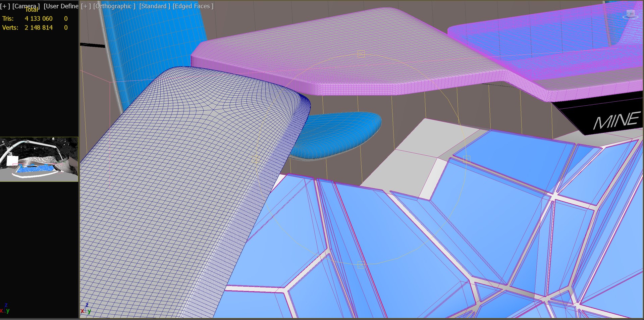Click the bottom square handle of the orbit circle
The width and height of the screenshot is (644, 320).
(361, 265)
